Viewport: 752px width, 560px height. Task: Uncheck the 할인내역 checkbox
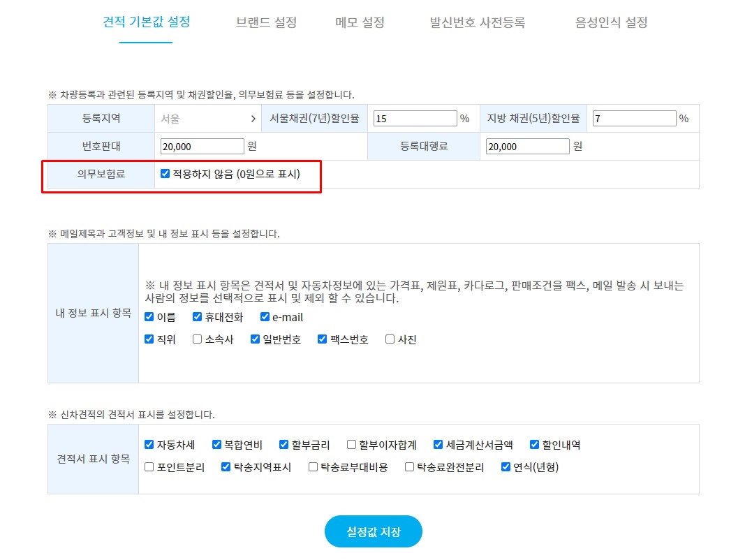(534, 445)
